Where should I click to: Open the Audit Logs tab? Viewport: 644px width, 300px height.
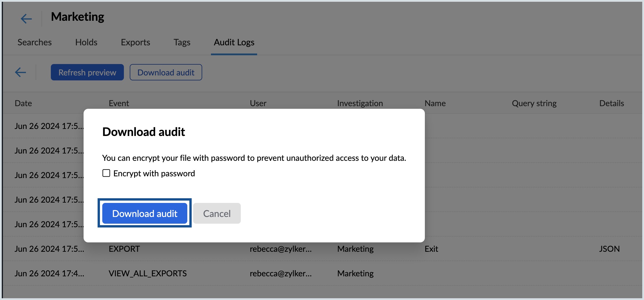tap(234, 42)
